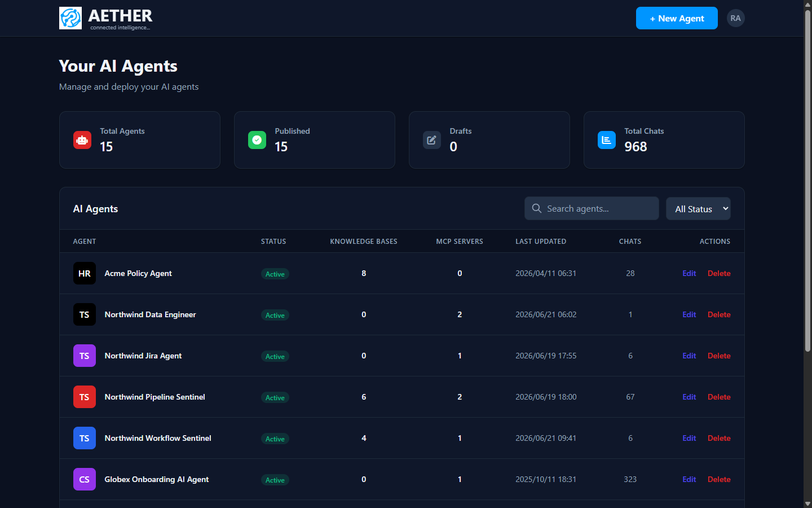This screenshot has width=812, height=508.
Task: Edit the Northwind Data Engineer agent
Action: (x=689, y=314)
